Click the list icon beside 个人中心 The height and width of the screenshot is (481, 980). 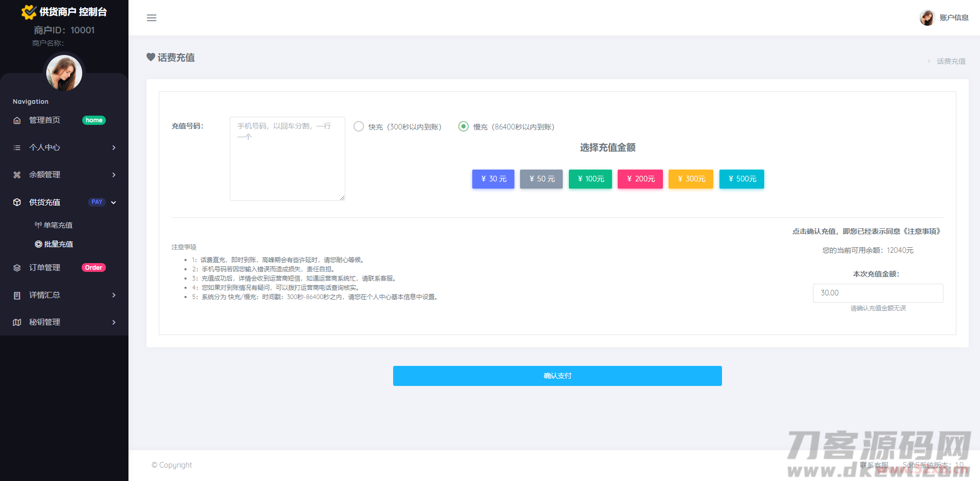point(17,147)
